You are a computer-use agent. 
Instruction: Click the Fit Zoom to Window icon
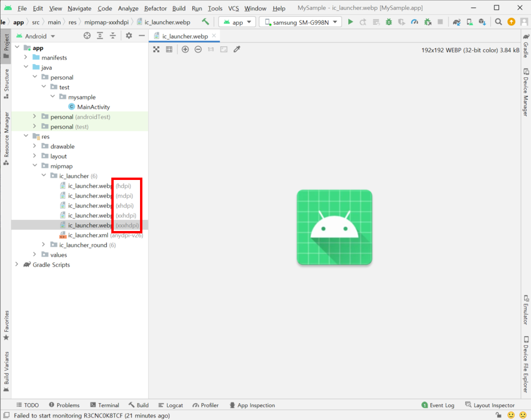(x=224, y=49)
